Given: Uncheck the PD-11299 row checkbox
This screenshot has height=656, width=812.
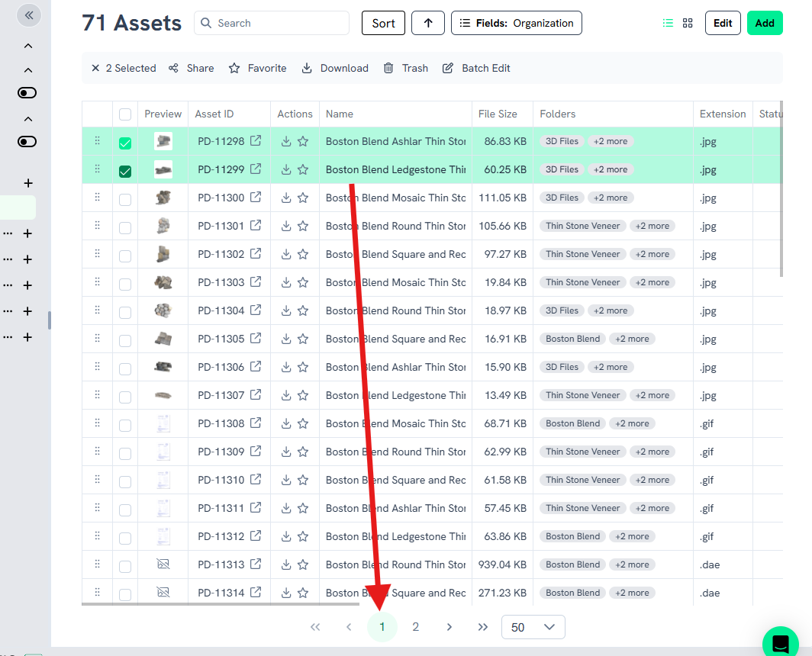Looking at the screenshot, I should point(125,171).
